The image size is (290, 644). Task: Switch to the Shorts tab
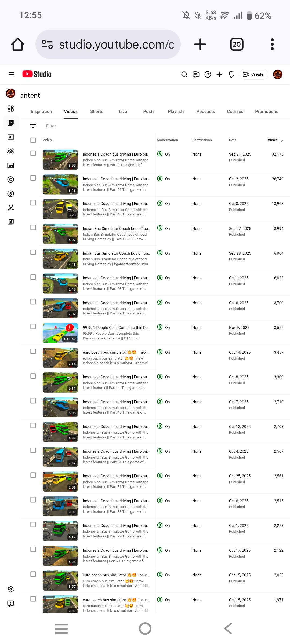(97, 111)
